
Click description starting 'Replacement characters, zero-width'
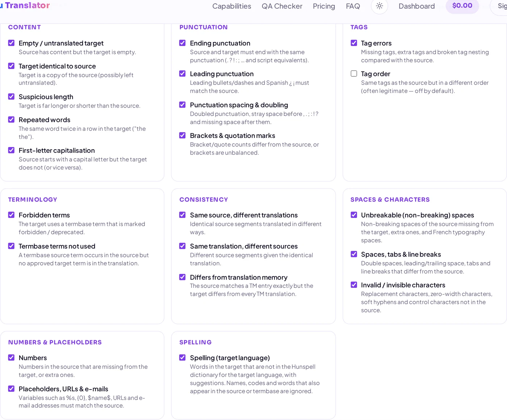pyautogui.click(x=427, y=302)
